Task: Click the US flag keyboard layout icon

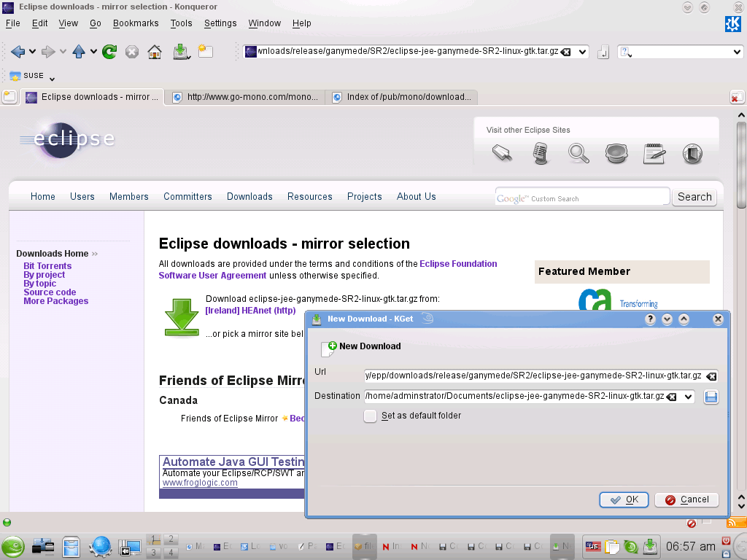Action: tap(593, 546)
